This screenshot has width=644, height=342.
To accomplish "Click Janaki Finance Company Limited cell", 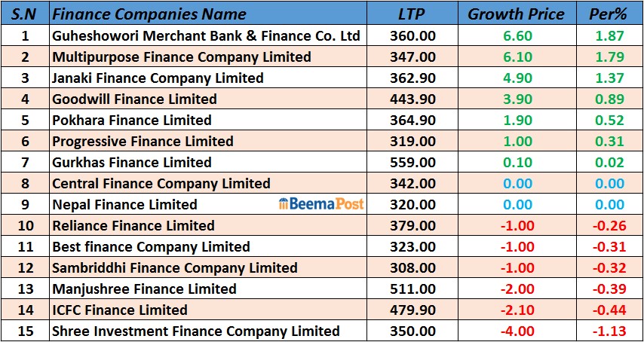I will click(x=158, y=78).
